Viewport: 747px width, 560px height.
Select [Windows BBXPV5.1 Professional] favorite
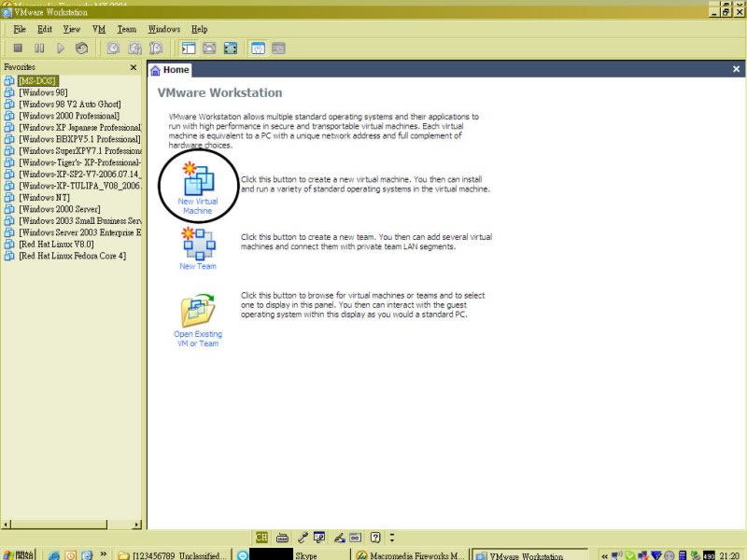pyautogui.click(x=79, y=139)
